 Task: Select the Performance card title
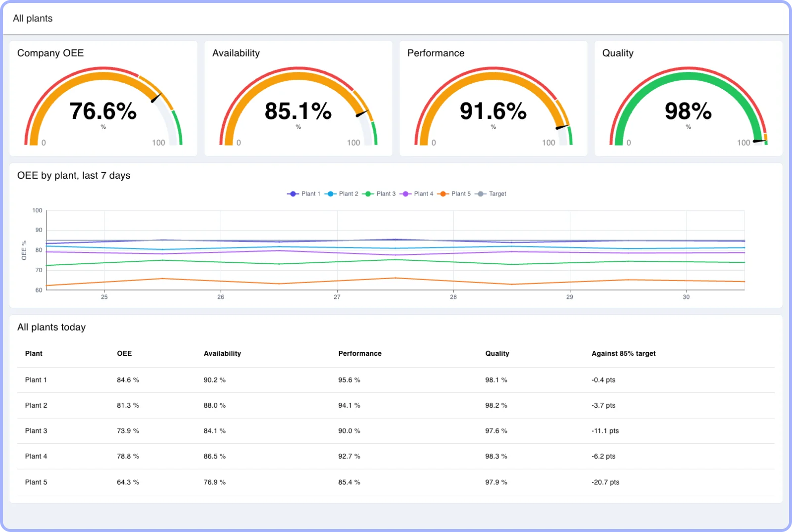pos(436,53)
